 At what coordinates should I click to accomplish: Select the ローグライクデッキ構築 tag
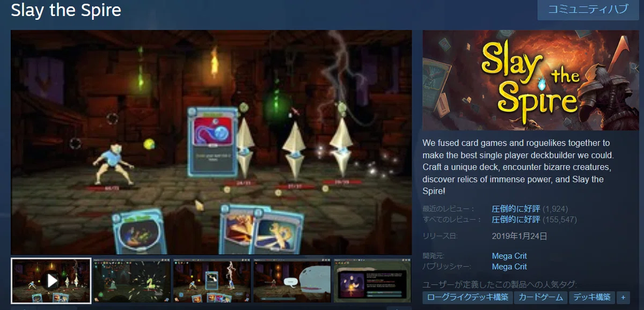pyautogui.click(x=467, y=297)
